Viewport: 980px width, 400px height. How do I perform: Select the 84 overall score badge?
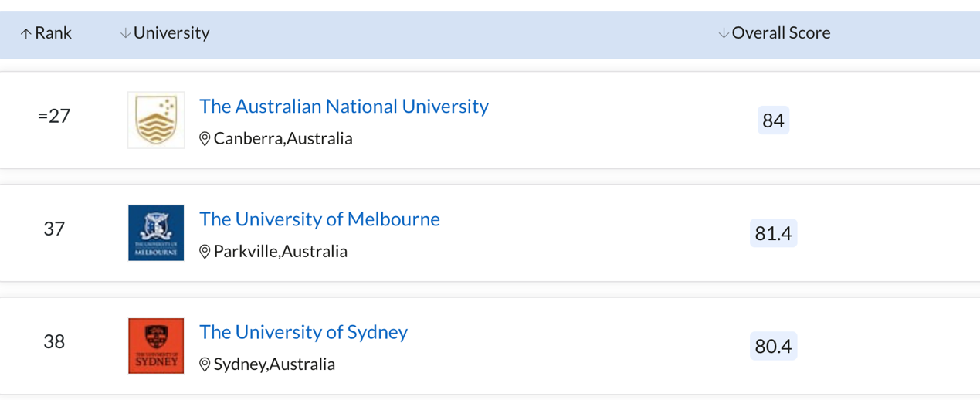[x=773, y=120]
